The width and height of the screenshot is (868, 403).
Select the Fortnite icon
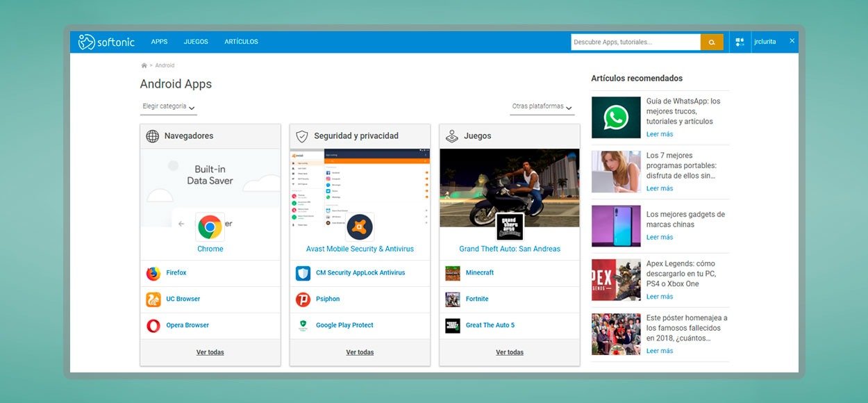click(x=453, y=299)
